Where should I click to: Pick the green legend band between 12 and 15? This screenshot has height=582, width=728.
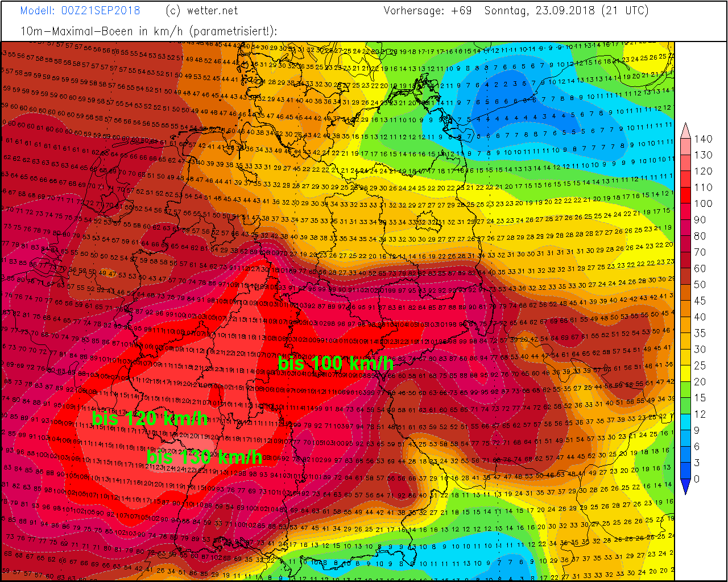pos(685,406)
